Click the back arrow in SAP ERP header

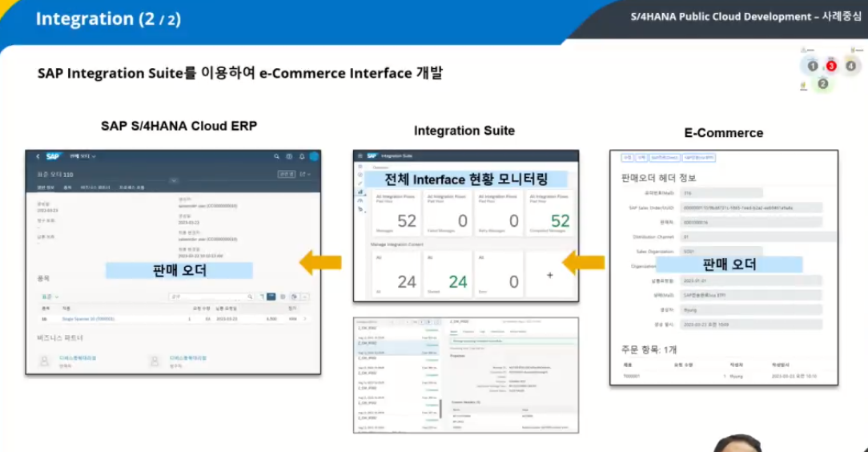tap(38, 157)
